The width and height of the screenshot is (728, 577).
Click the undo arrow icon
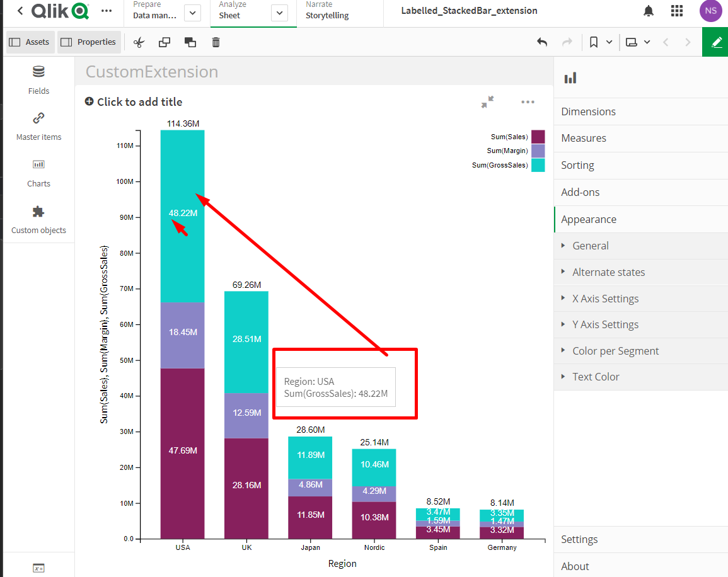541,42
